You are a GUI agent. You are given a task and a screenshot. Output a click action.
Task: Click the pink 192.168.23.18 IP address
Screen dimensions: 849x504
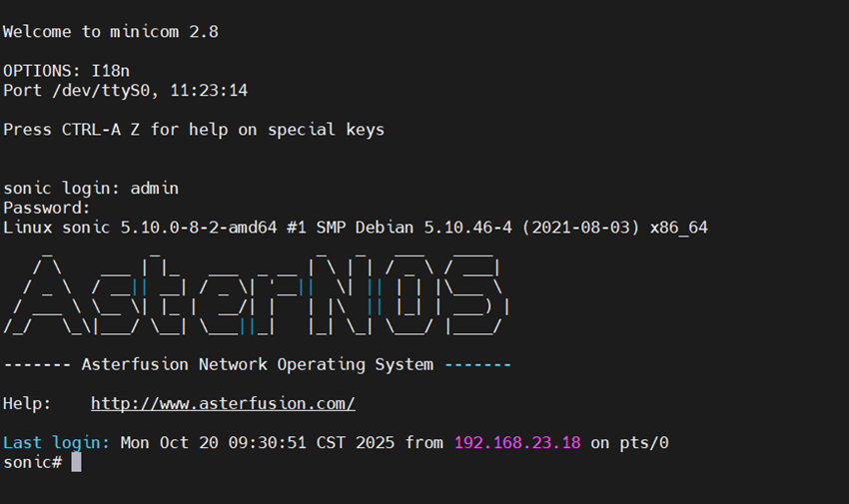517,443
